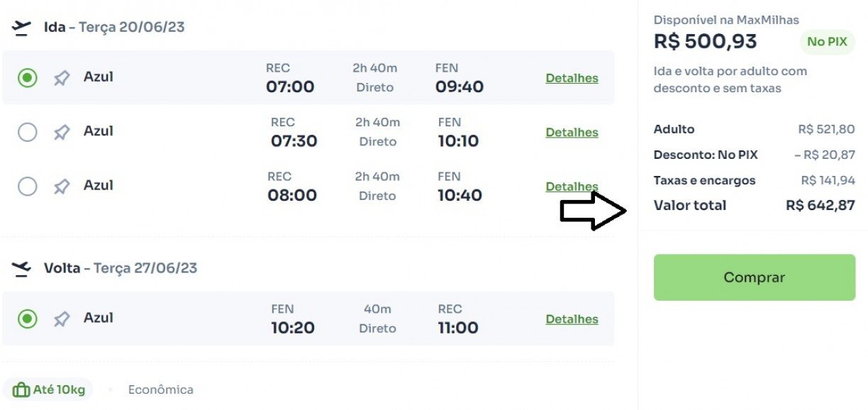Click the No PIX badge

[x=827, y=42]
